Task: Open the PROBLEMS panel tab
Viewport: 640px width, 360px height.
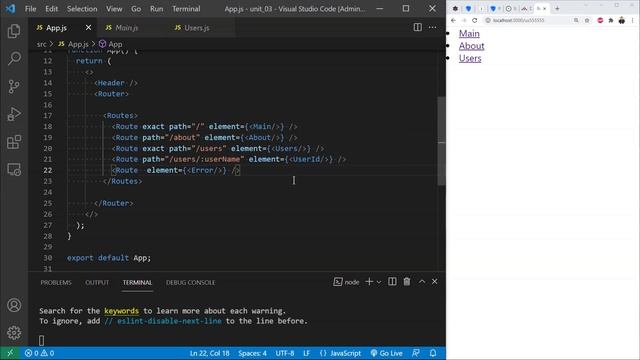Action: [x=56, y=282]
